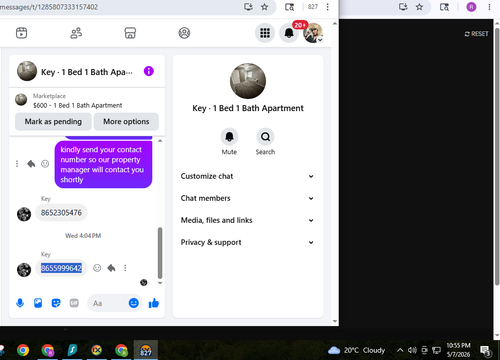Click the Wed 4:04 PM timestamp
500x360 pixels.
tap(83, 236)
